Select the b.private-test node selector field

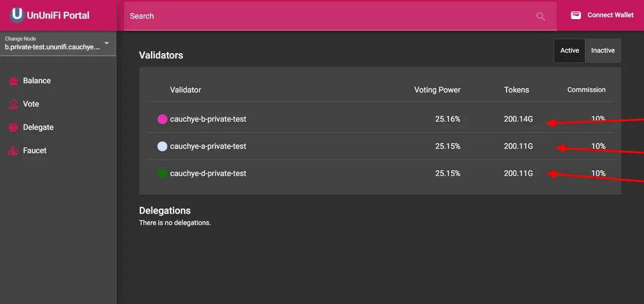(58, 43)
